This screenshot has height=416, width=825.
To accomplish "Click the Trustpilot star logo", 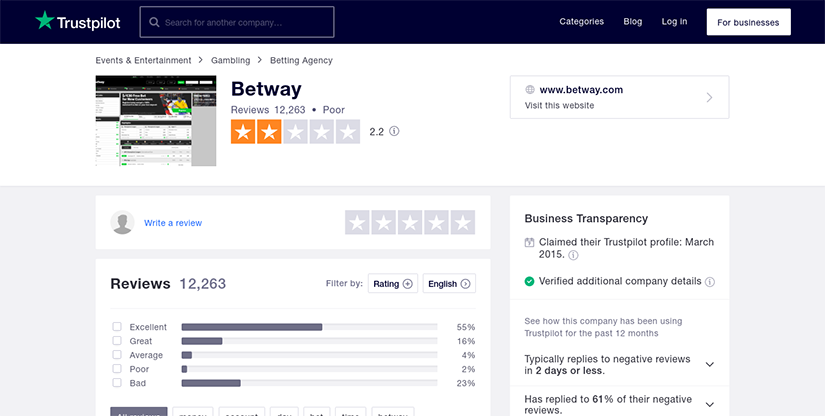I will tap(45, 20).
